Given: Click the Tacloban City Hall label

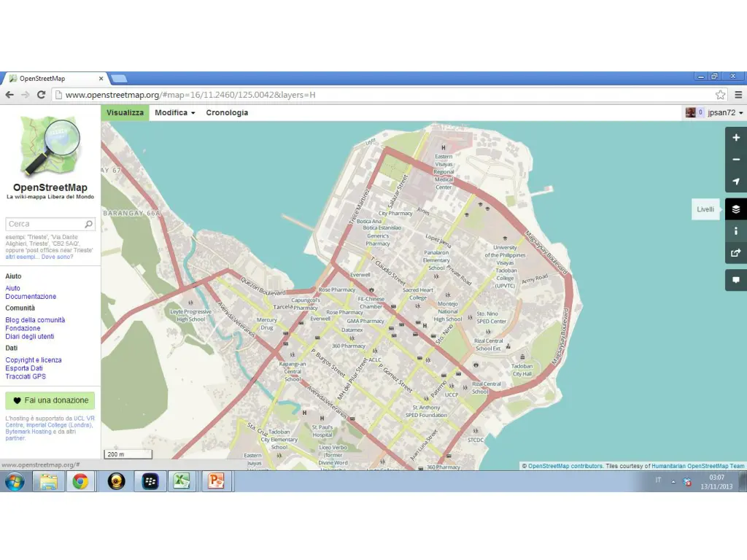Looking at the screenshot, I should pos(522,370).
